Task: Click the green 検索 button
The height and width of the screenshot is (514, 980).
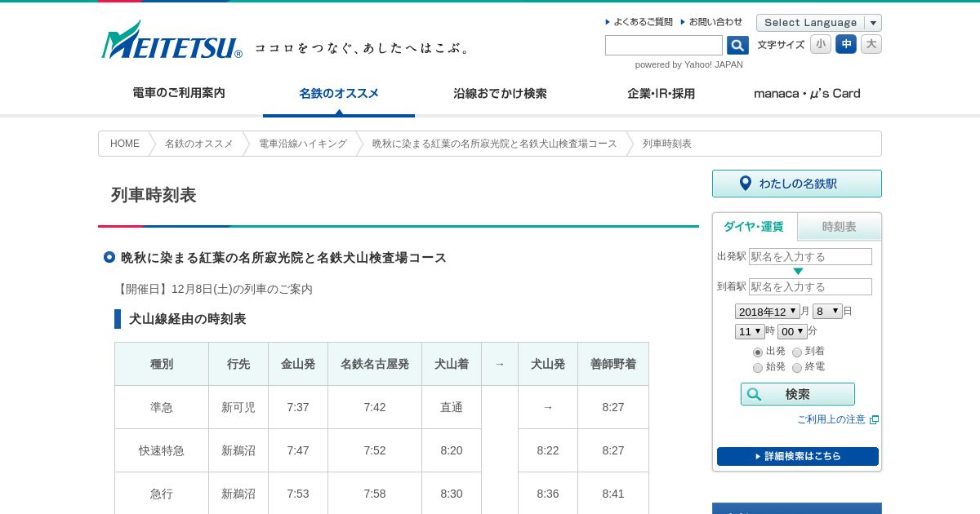Action: 798,394
